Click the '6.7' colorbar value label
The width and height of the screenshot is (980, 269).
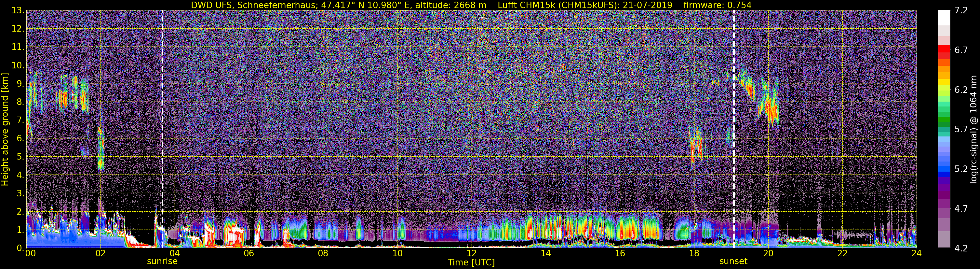[x=961, y=50]
